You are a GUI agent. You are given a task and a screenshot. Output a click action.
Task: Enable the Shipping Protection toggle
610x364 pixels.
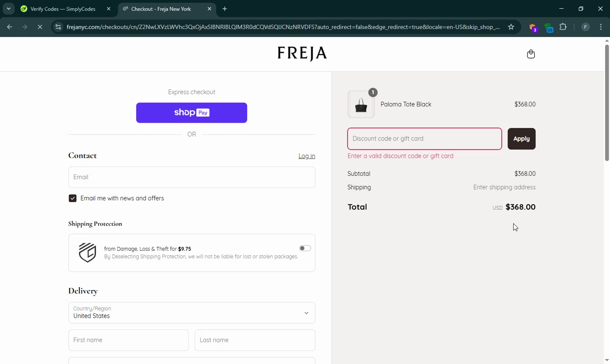tap(305, 248)
